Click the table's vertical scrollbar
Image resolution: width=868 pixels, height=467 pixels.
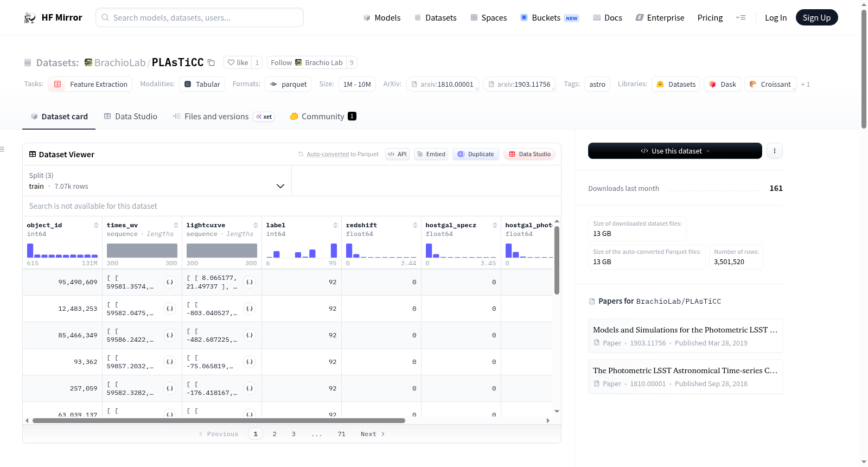pyautogui.click(x=557, y=260)
